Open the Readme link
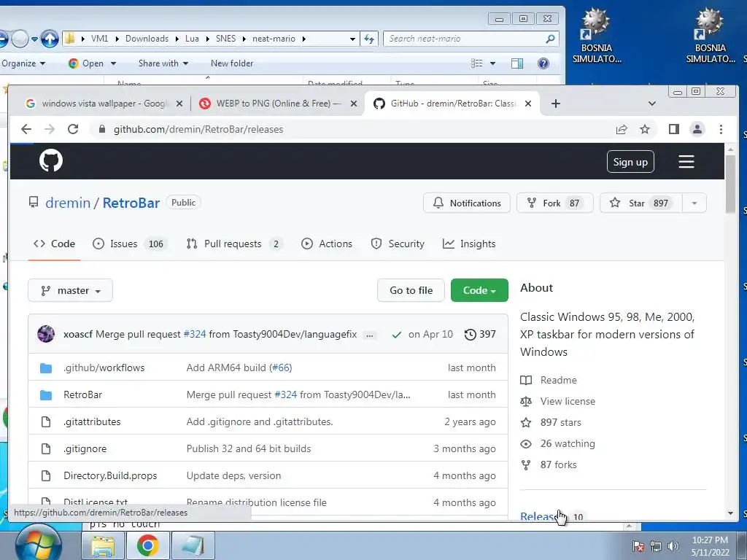The height and width of the screenshot is (560, 747). click(x=558, y=380)
